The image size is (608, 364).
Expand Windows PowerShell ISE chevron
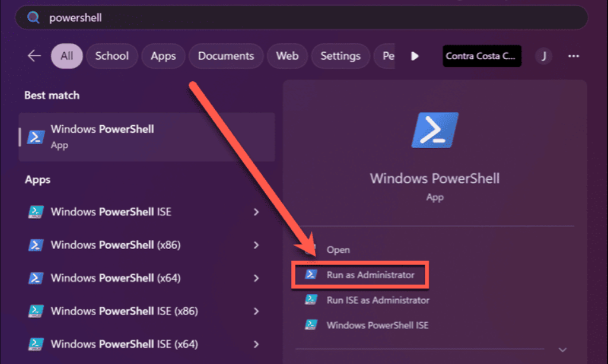click(x=256, y=212)
